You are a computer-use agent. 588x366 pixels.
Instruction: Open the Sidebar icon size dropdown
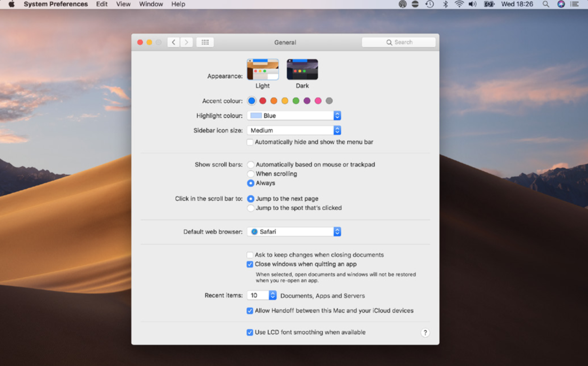(294, 130)
